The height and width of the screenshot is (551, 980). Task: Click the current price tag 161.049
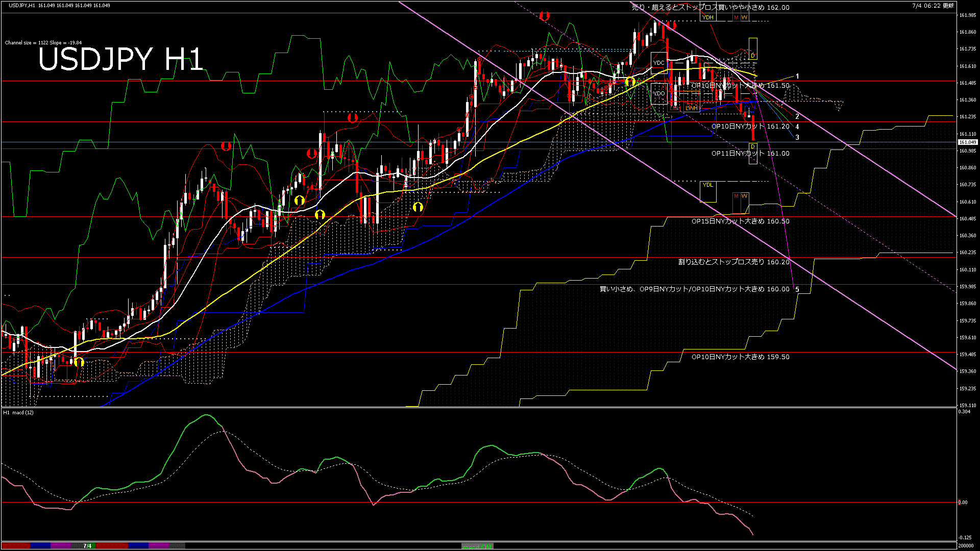pyautogui.click(x=967, y=142)
